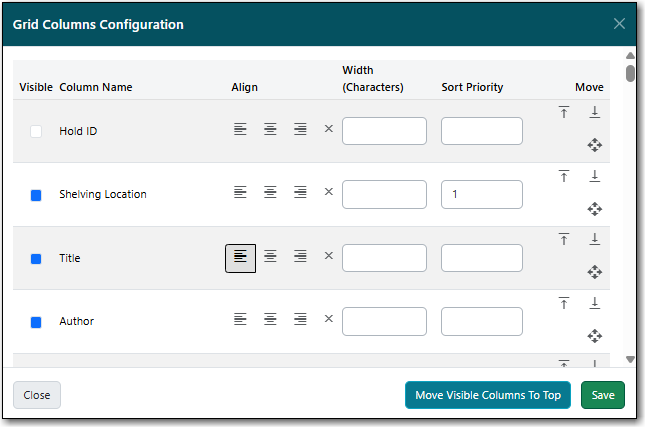The image size is (645, 427).
Task: Move Hold ID column to bottom
Action: pyautogui.click(x=594, y=112)
